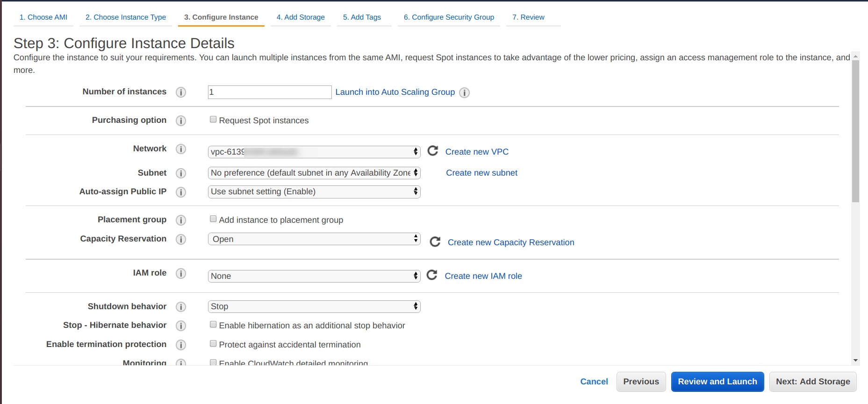
Task: Expand the IAM role dropdown
Action: coord(314,276)
